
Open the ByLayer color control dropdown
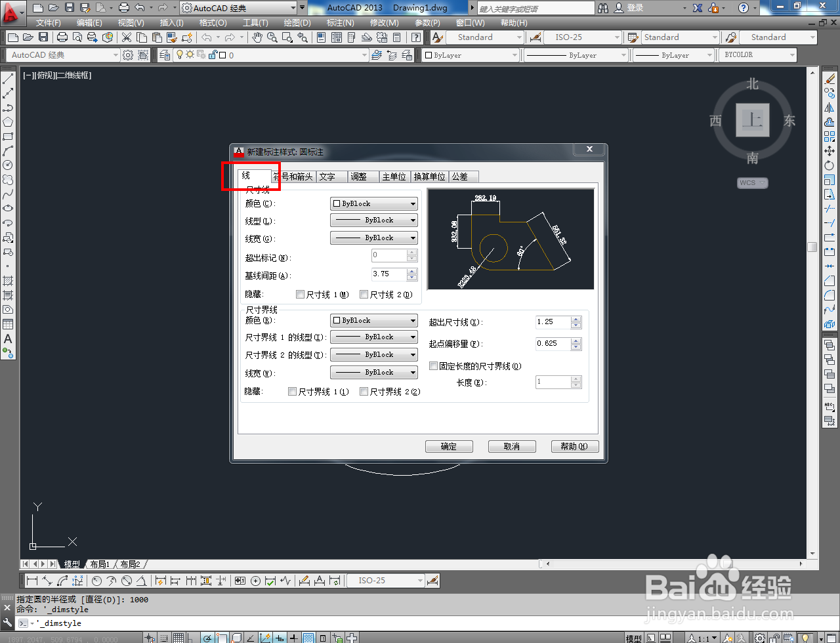(469, 55)
